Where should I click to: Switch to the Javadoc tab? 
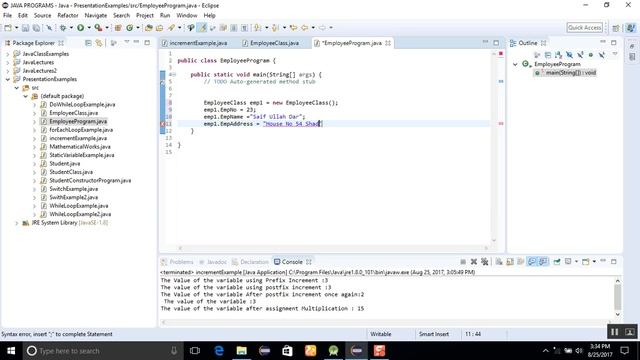click(x=213, y=262)
